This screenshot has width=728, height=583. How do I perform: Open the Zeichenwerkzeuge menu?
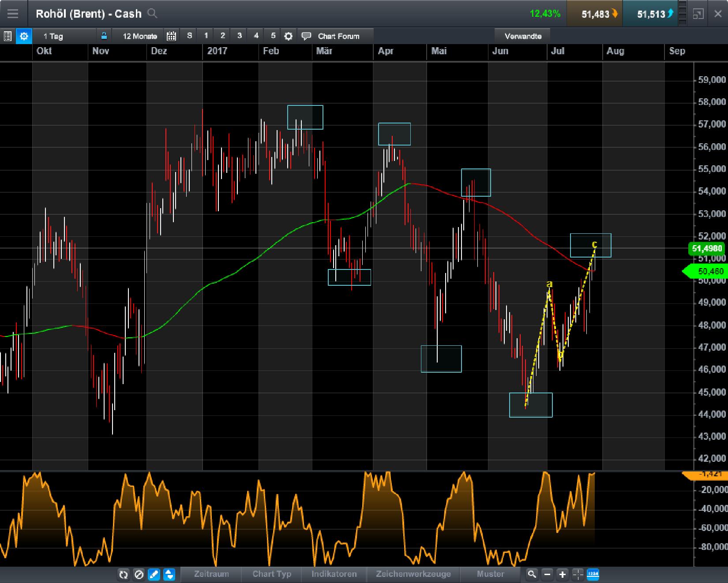tap(413, 575)
